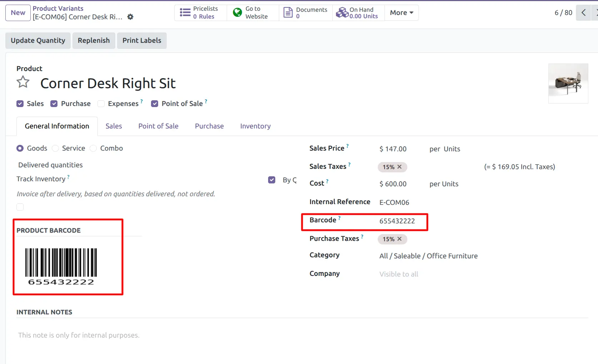The width and height of the screenshot is (598, 364).
Task: Remove the 15% Purchase Taxes tag
Action: tap(399, 239)
